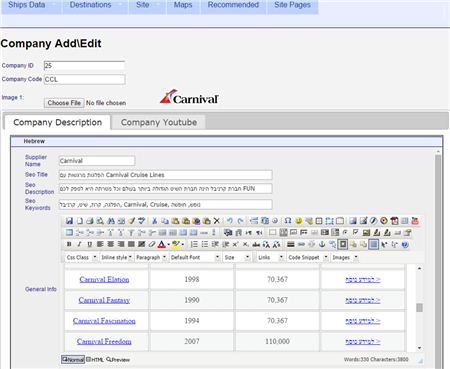Click the subscript icon

[246, 244]
